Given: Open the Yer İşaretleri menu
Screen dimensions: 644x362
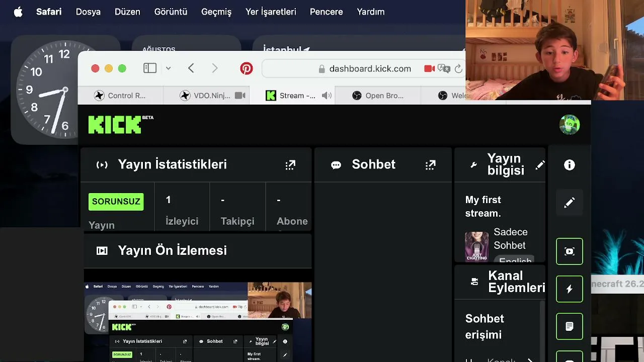Looking at the screenshot, I should click(x=271, y=12).
